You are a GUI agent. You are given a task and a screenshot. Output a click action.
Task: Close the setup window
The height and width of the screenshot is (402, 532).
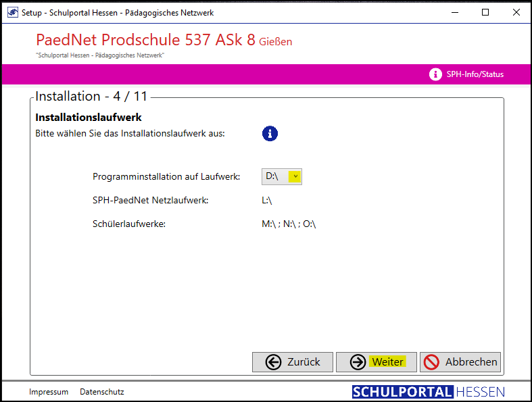pos(516,13)
